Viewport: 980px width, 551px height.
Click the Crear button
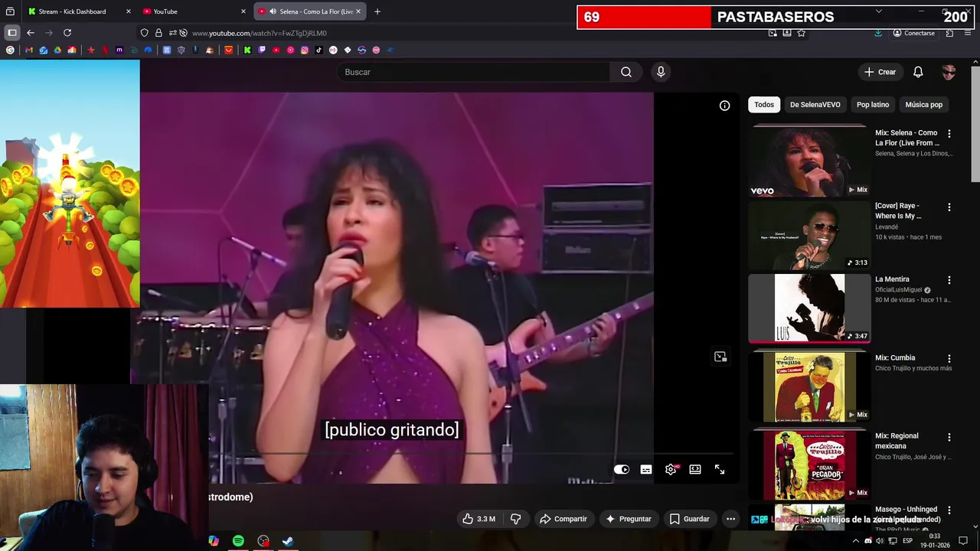coord(880,72)
